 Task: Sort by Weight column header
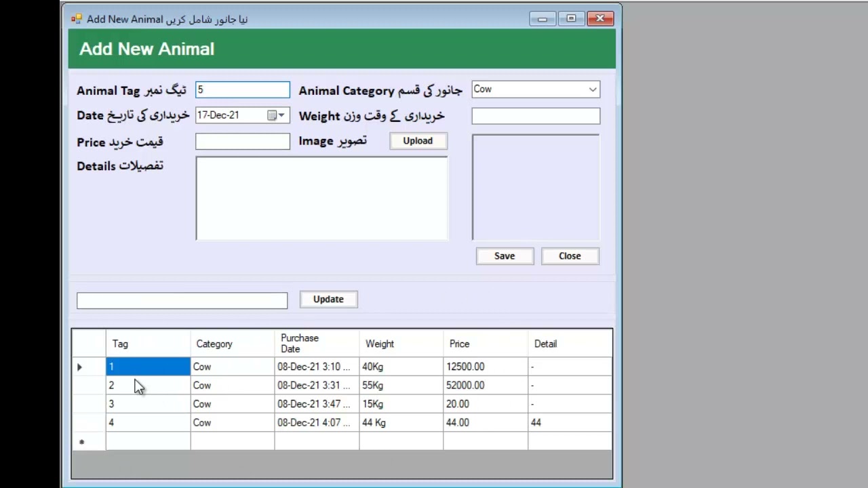click(401, 344)
